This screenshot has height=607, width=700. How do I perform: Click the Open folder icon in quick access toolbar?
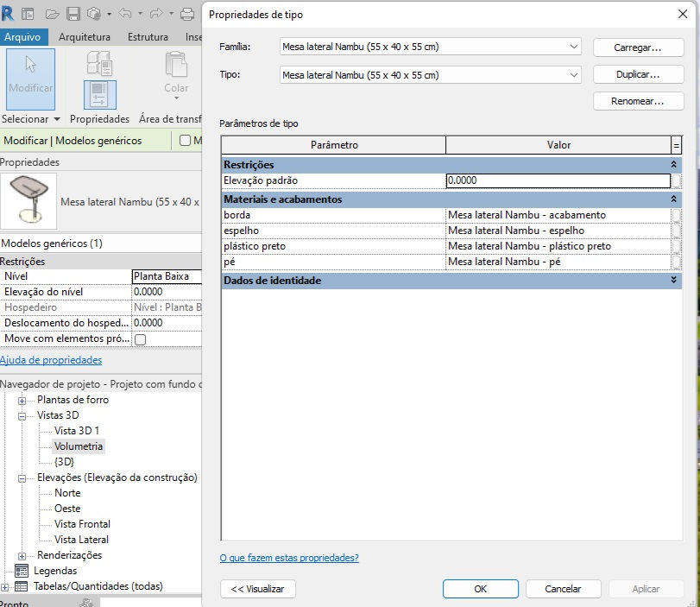click(x=52, y=15)
